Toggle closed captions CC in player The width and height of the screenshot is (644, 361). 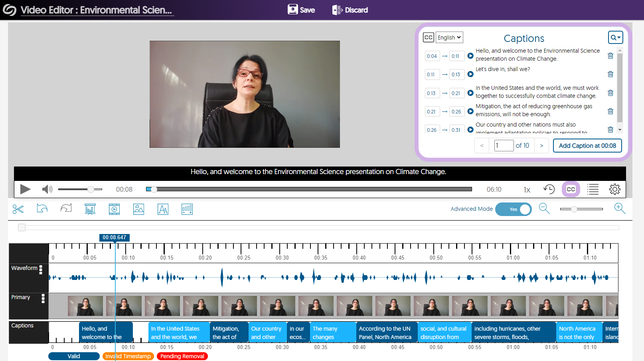571,189
